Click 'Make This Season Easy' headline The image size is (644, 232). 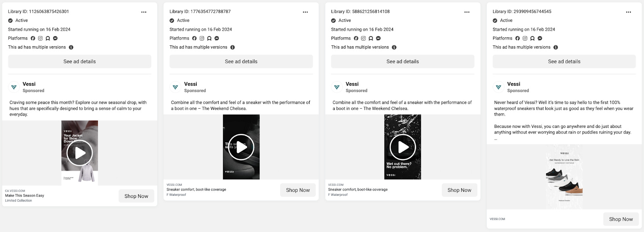click(x=25, y=195)
